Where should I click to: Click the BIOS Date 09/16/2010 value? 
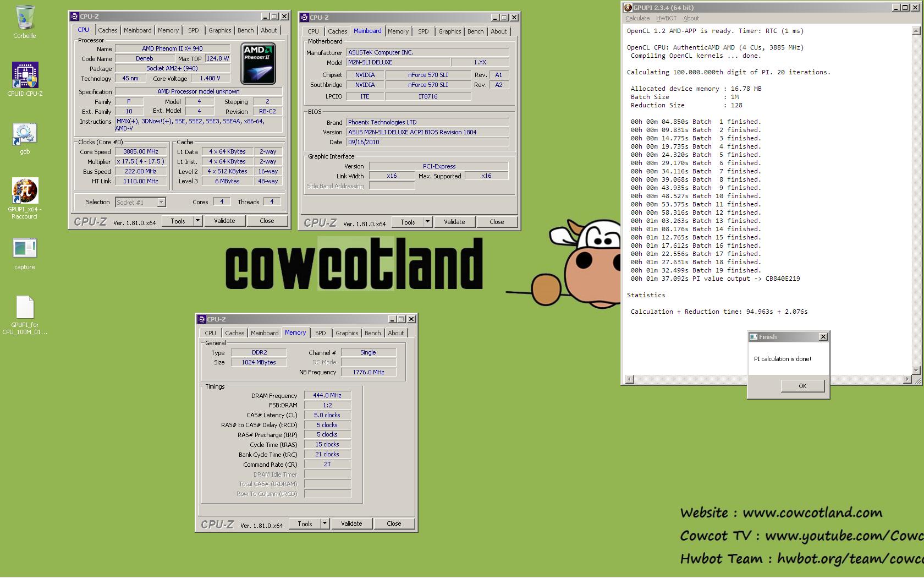(427, 142)
